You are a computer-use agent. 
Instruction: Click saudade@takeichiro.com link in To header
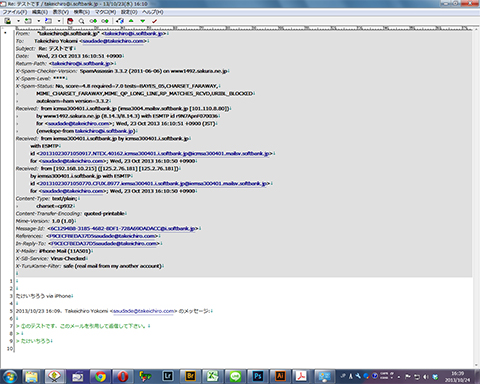coord(113,41)
